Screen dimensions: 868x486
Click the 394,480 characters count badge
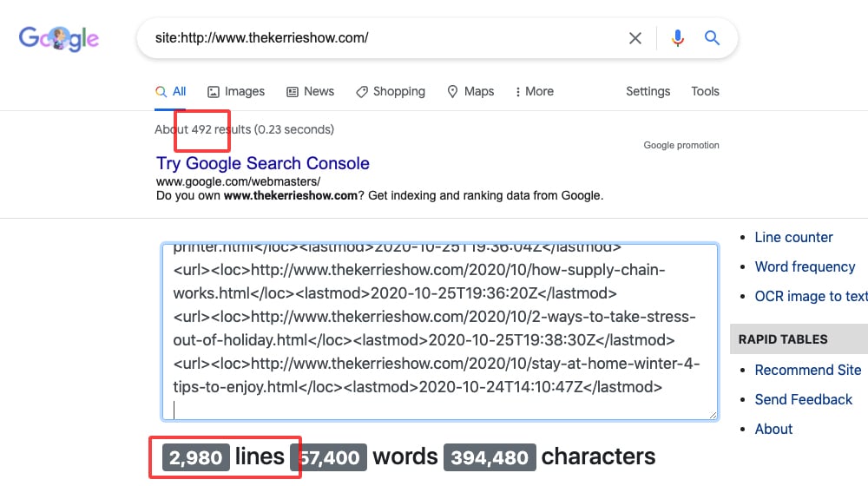tap(490, 457)
